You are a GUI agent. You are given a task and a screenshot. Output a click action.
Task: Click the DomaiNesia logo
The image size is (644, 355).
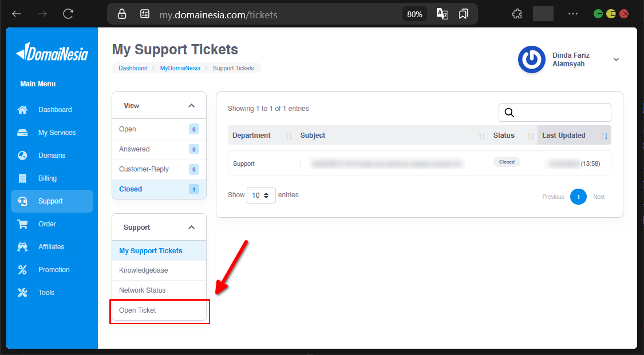pos(52,52)
